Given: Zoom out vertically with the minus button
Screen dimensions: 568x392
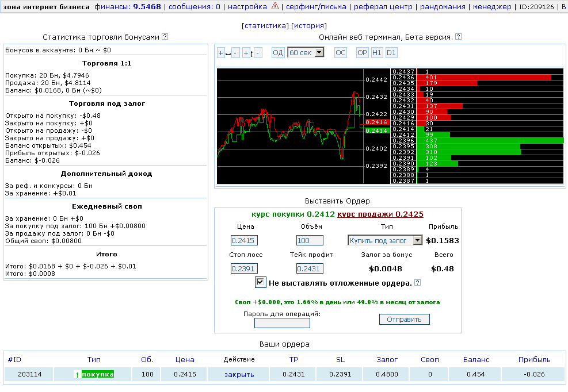Looking at the screenshot, I should (x=258, y=53).
